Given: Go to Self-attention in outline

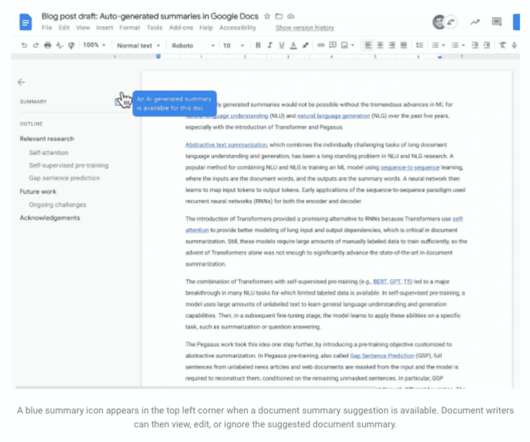Looking at the screenshot, I should [48, 153].
